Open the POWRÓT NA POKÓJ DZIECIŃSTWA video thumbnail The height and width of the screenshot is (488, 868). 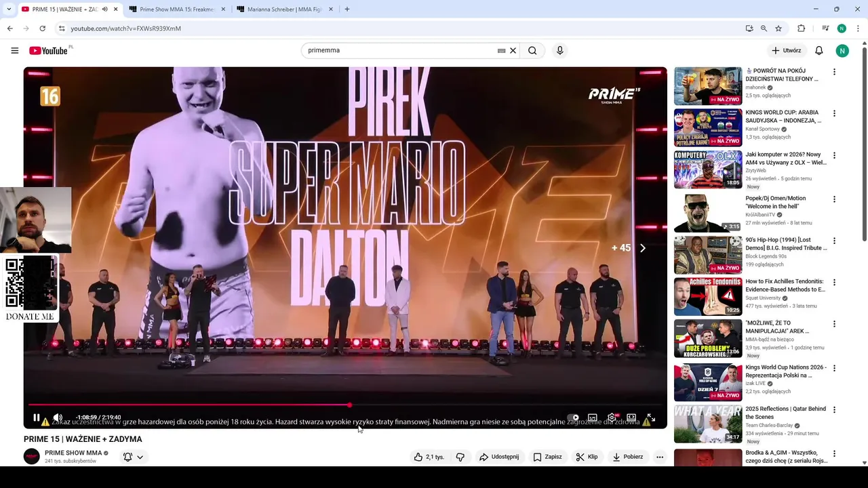(x=708, y=85)
